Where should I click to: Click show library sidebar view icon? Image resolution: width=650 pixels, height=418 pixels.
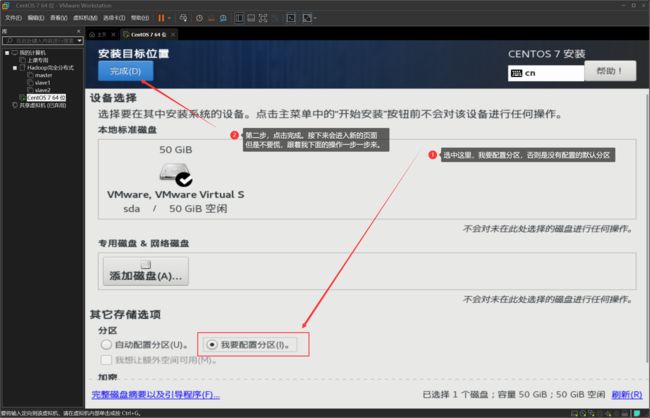[x=239, y=18]
